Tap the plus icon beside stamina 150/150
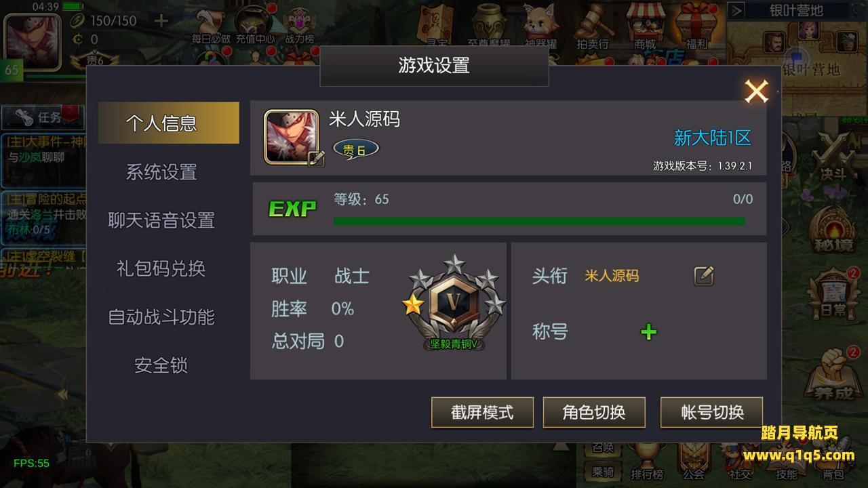The image size is (868, 488). click(x=161, y=20)
